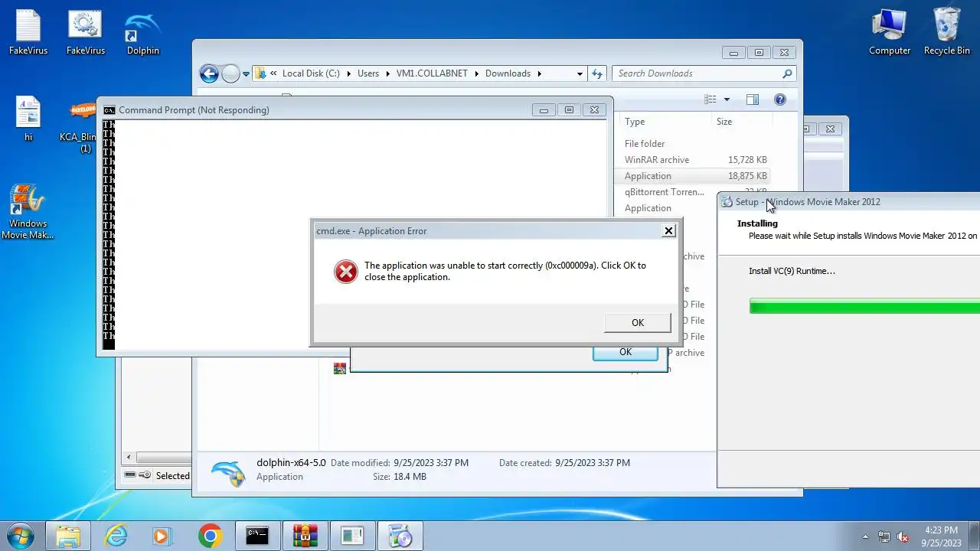Show hidden icons in the system tray
The image size is (980, 551).
pyautogui.click(x=865, y=536)
